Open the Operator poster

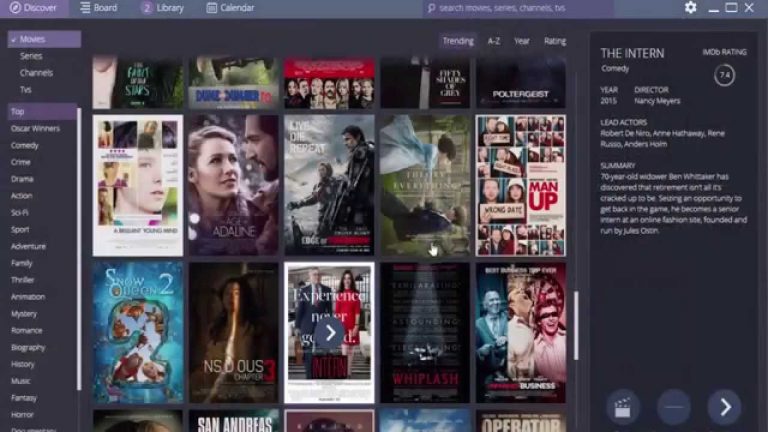pyautogui.click(x=521, y=421)
